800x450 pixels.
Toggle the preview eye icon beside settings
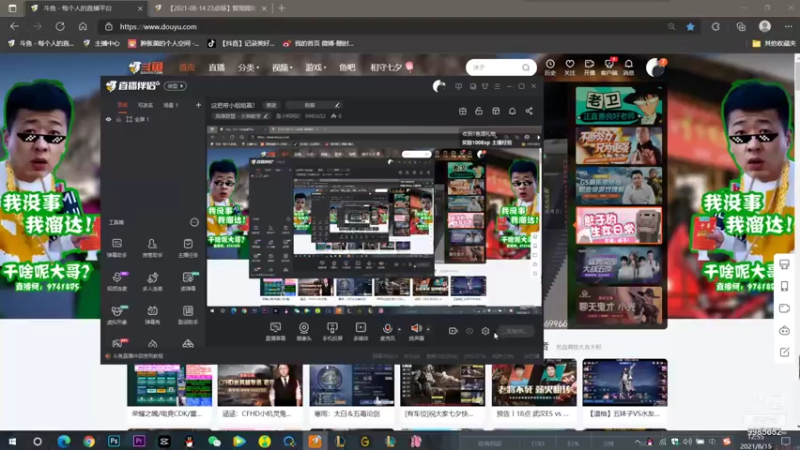tap(469, 331)
